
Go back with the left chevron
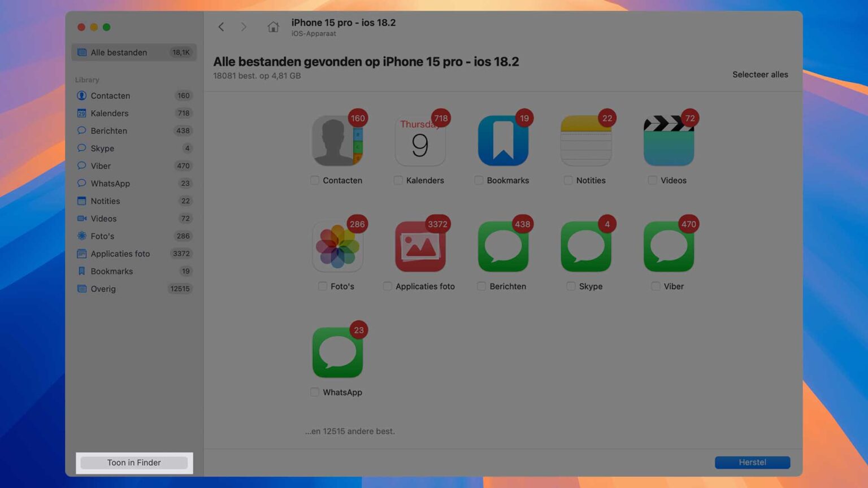tap(222, 27)
